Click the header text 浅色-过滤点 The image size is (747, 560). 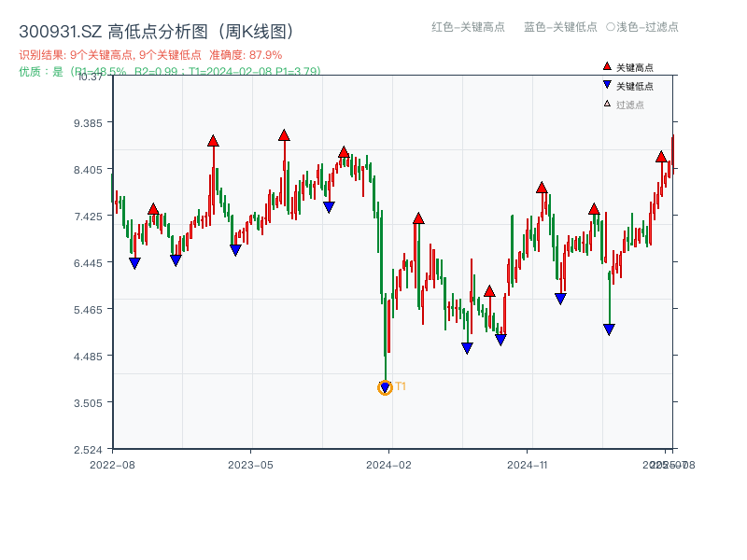tap(647, 27)
